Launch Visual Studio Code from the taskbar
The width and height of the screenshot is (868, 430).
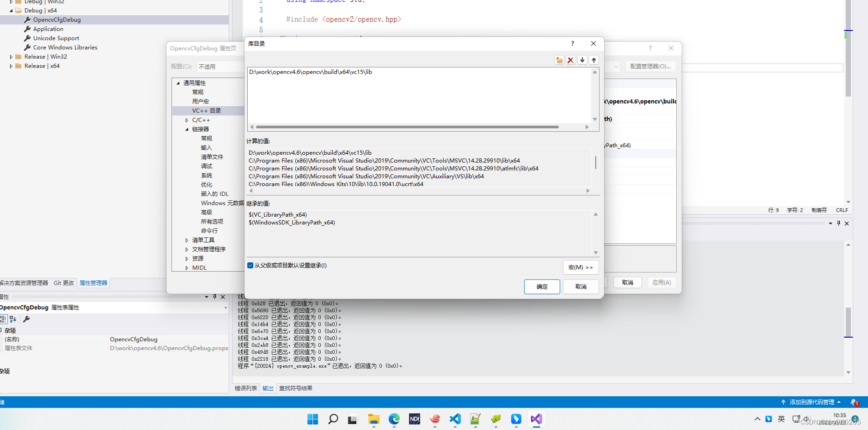(455, 419)
